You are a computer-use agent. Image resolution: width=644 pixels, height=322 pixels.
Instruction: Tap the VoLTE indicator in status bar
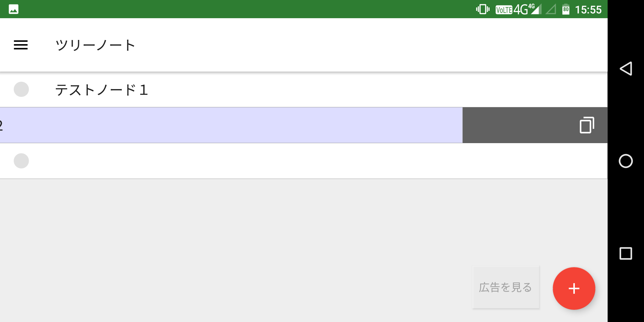[504, 10]
